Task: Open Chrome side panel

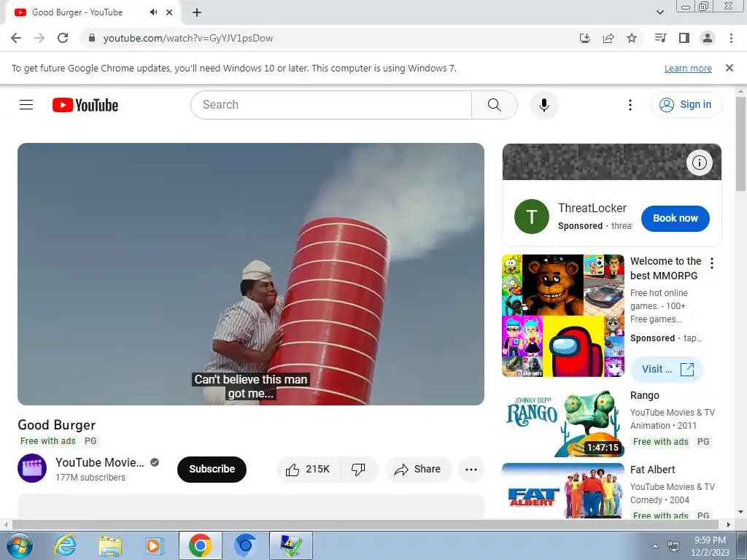Action: pyautogui.click(x=684, y=38)
